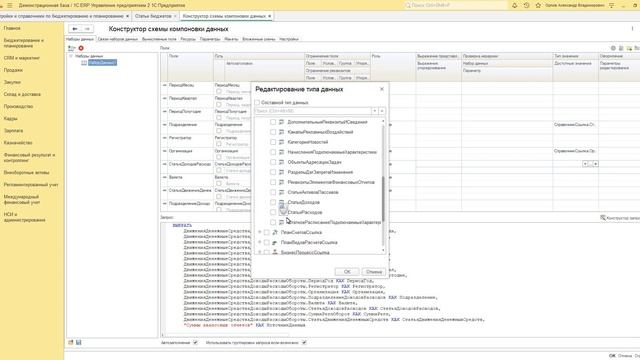Open Казначейство section in sidebar
Viewport: 640px width, 360px height.
coord(18,143)
